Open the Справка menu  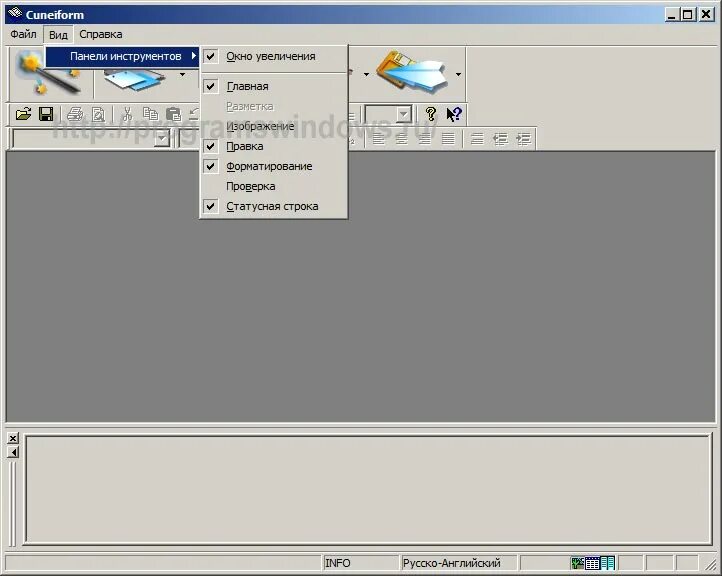(101, 34)
